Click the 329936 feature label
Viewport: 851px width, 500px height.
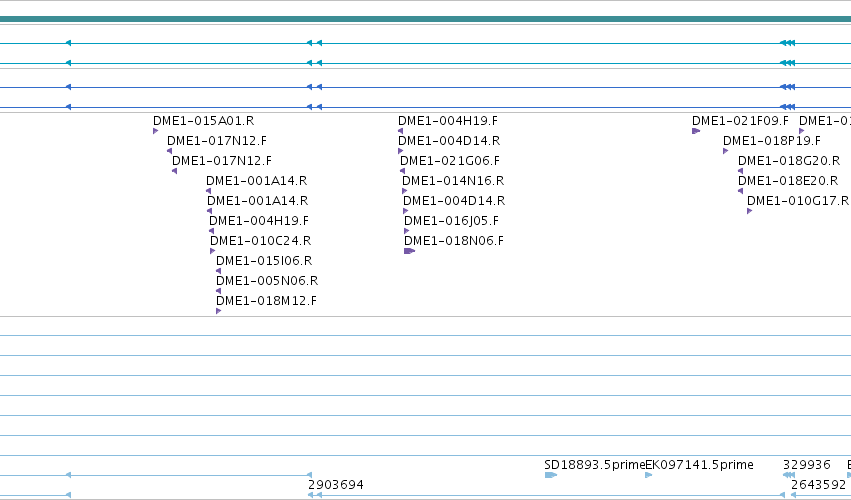(806, 465)
